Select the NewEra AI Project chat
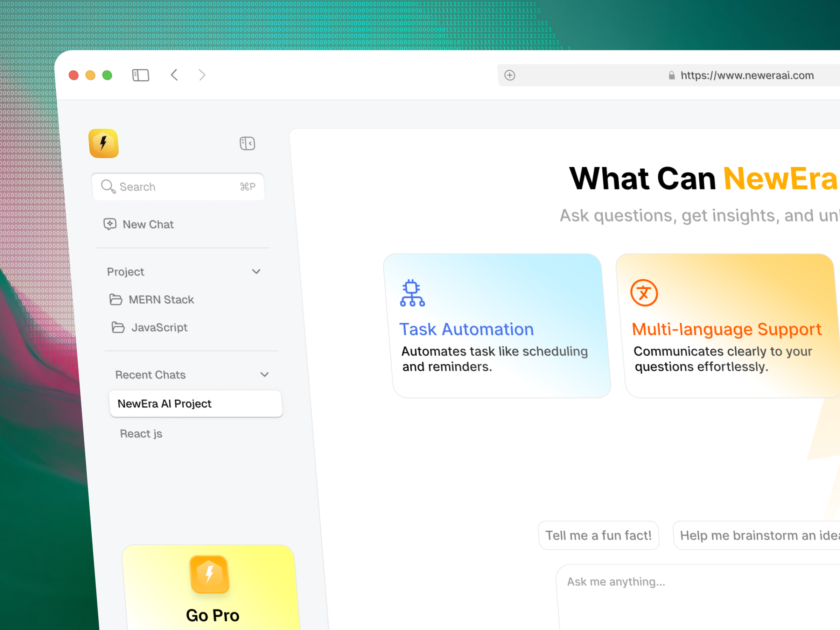This screenshot has width=840, height=630. tap(196, 404)
